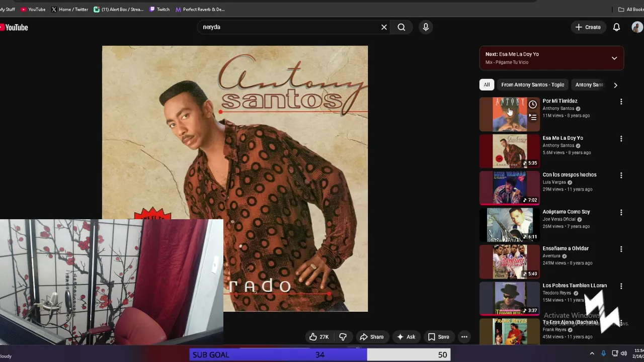
Task: Click the video player album art
Action: pos(235,178)
